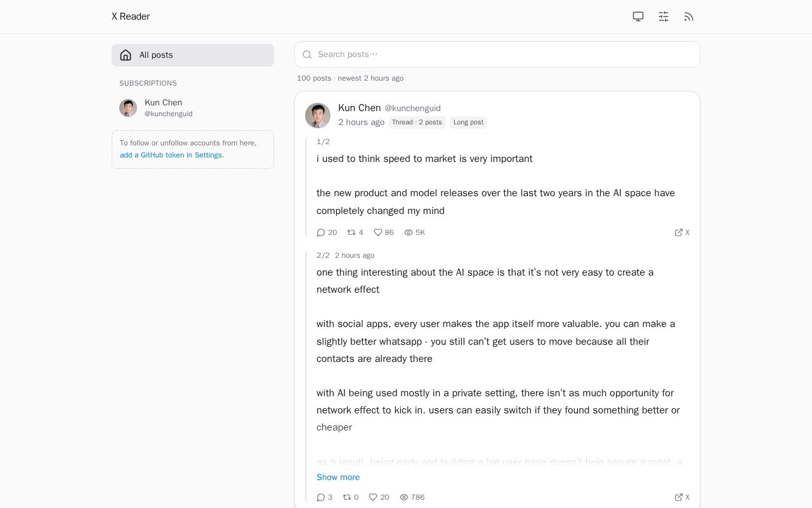
Task: Click the heart icon showing 86
Action: coord(378,232)
